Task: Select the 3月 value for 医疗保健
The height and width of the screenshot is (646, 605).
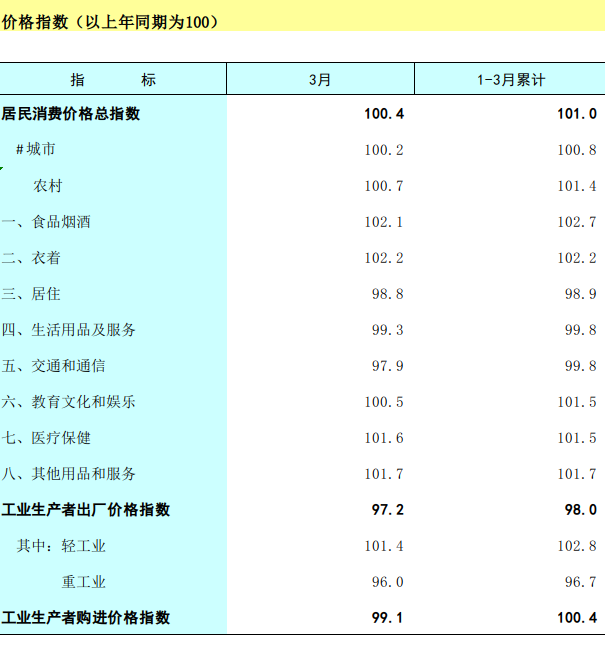Action: 384,438
